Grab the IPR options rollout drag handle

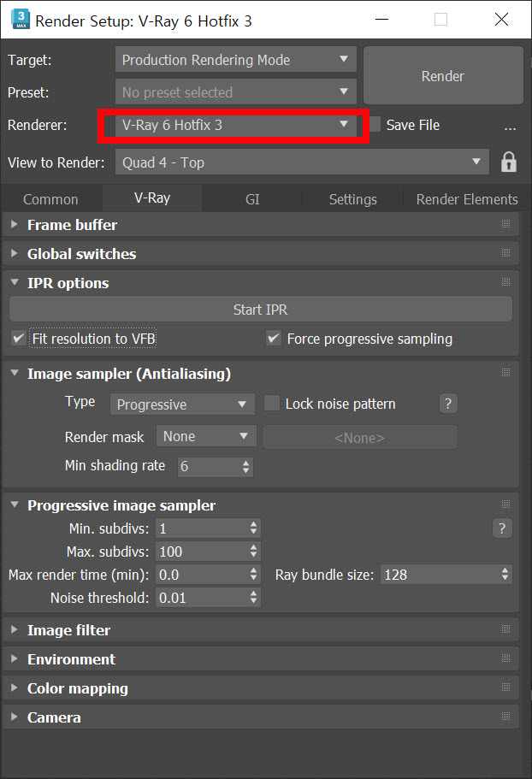505,282
